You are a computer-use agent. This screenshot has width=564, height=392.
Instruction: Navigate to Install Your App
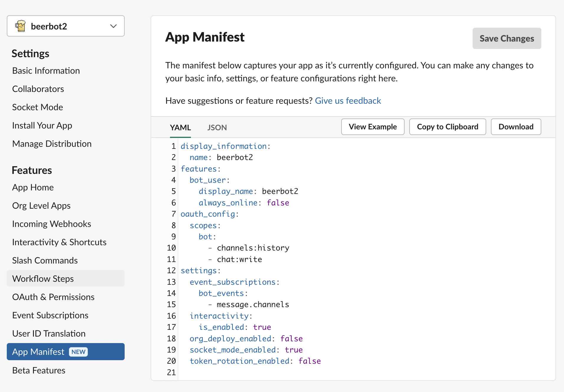click(42, 126)
